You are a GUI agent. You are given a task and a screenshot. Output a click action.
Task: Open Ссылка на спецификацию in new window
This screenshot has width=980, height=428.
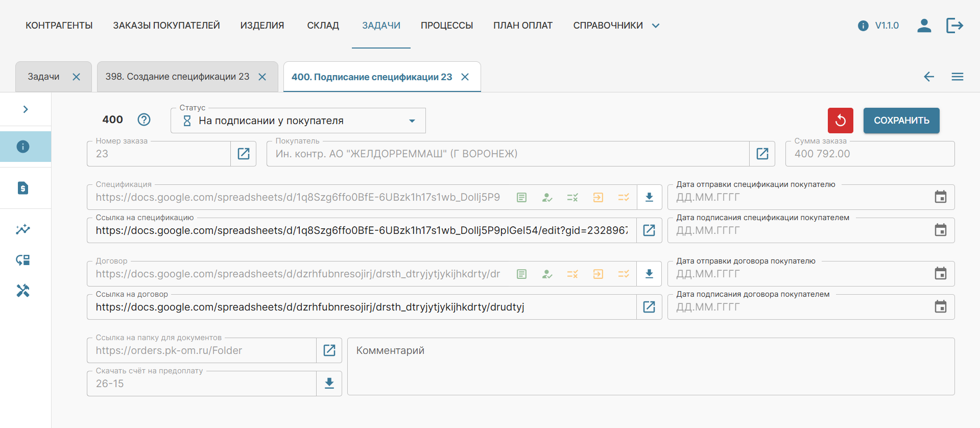pyautogui.click(x=649, y=230)
